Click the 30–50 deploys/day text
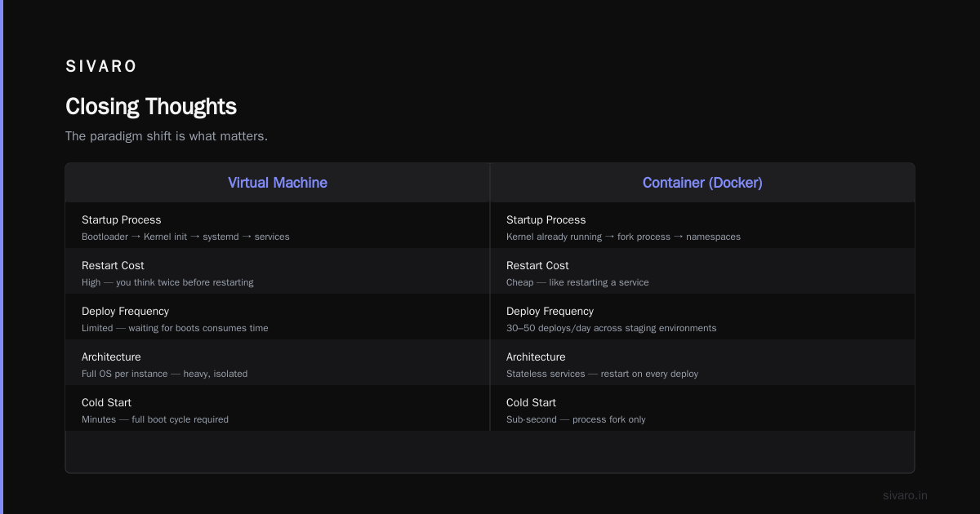 pos(611,328)
